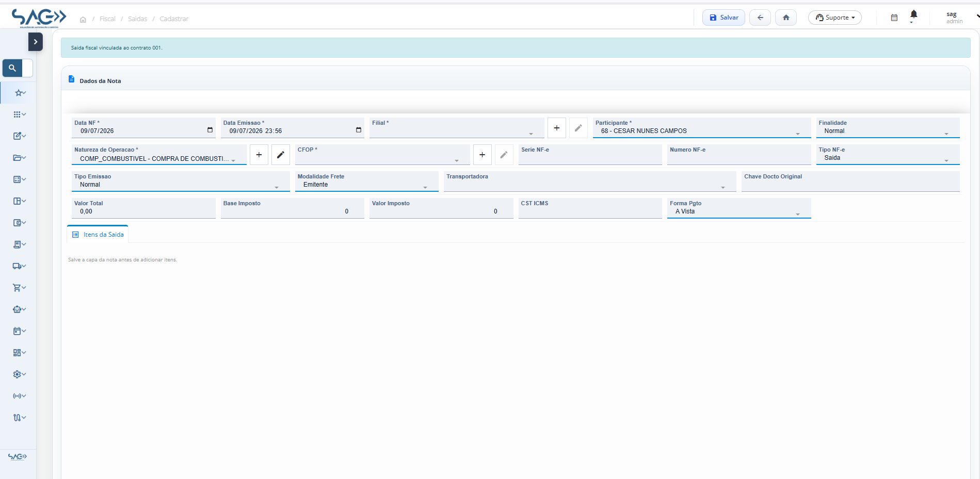Click the Chave Docto Original field
This screenshot has height=479, width=980.
[x=850, y=181]
